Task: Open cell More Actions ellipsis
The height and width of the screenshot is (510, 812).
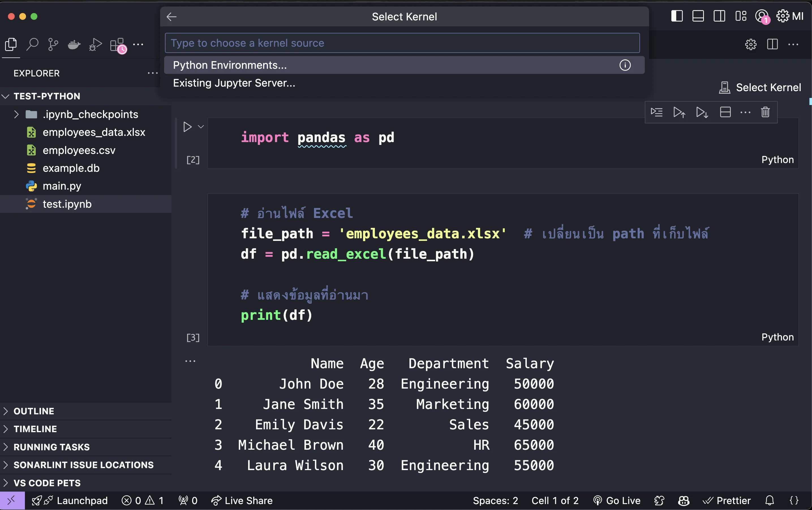Action: click(745, 112)
